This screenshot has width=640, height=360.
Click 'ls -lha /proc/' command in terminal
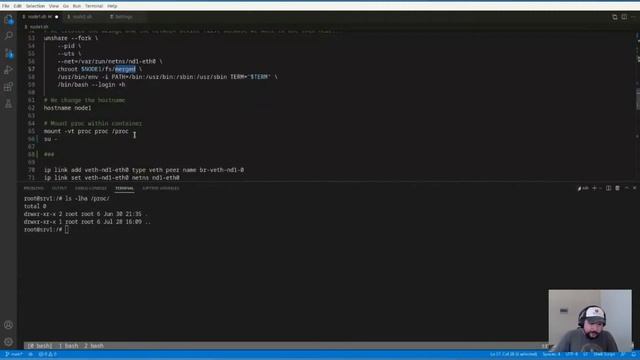pyautogui.click(x=87, y=198)
